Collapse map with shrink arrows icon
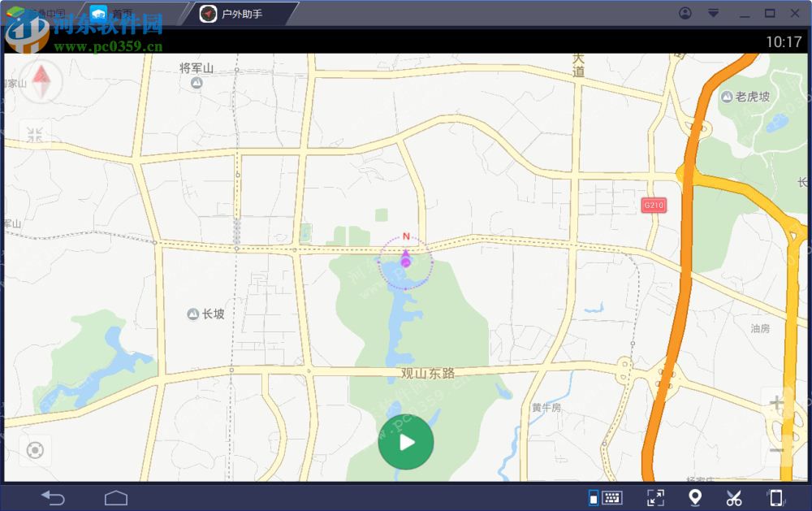Screen dimensions: 812x511 [x=35, y=135]
